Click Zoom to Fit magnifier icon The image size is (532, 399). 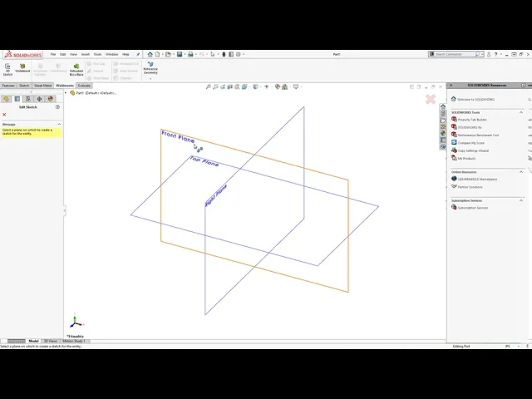point(209,86)
